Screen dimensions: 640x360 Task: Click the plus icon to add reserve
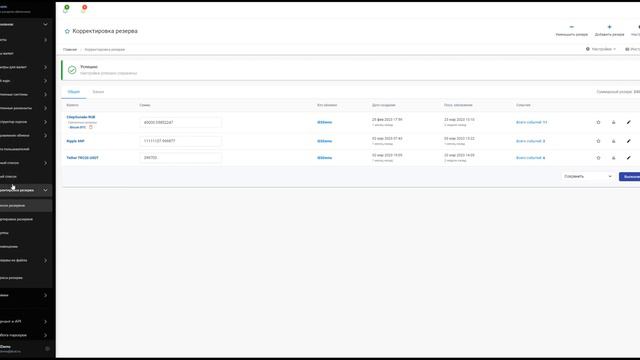click(609, 27)
